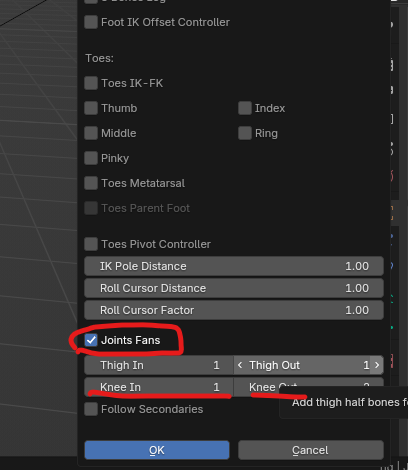
Task: Check the Thumb toe option
Action: pyautogui.click(x=91, y=108)
